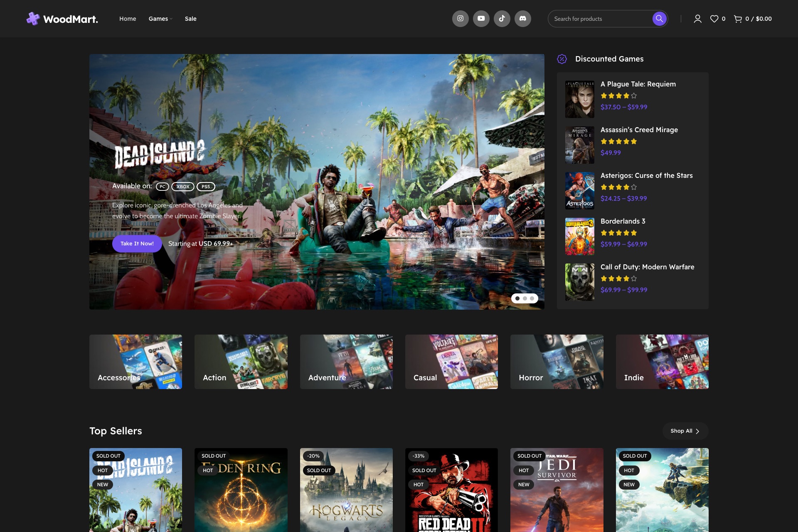798x532 pixels.
Task: Open Borderlands 3 cover thumbnail
Action: coord(580,236)
